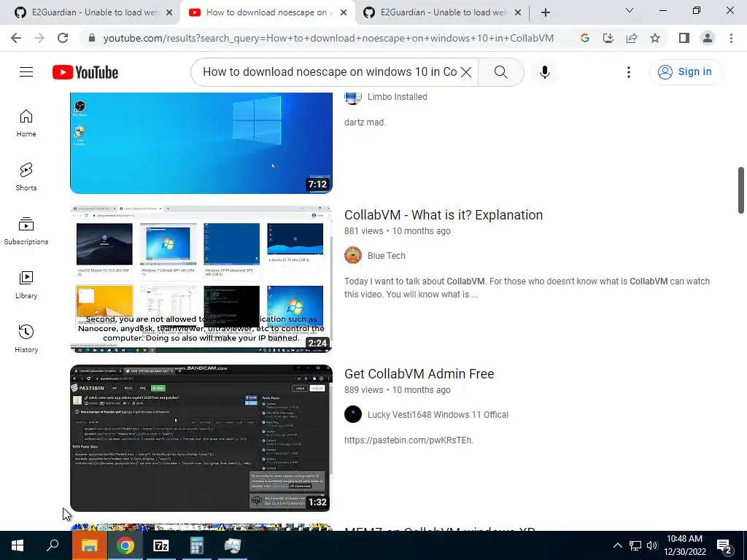
Task: Click the page vertical scrollbar thumb
Action: click(741, 190)
